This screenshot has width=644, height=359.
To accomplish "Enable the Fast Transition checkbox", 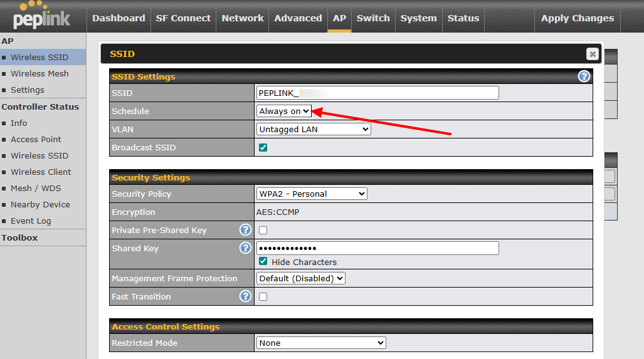I will (x=263, y=296).
